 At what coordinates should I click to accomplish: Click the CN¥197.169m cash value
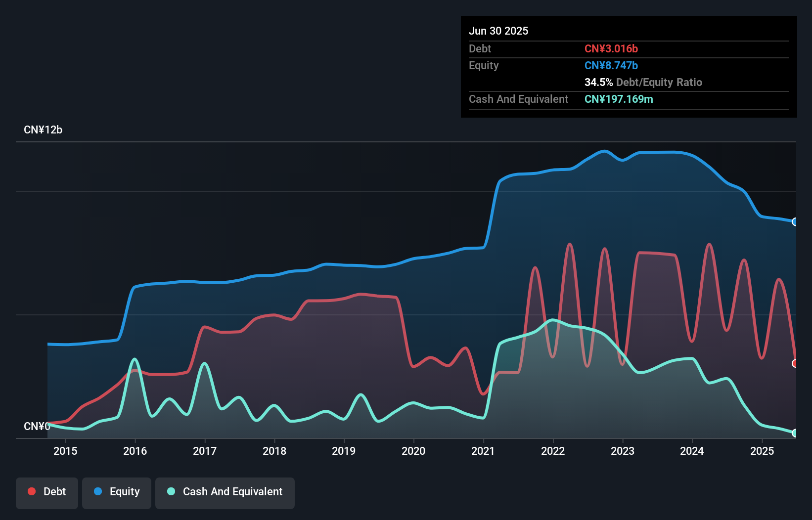coord(619,99)
